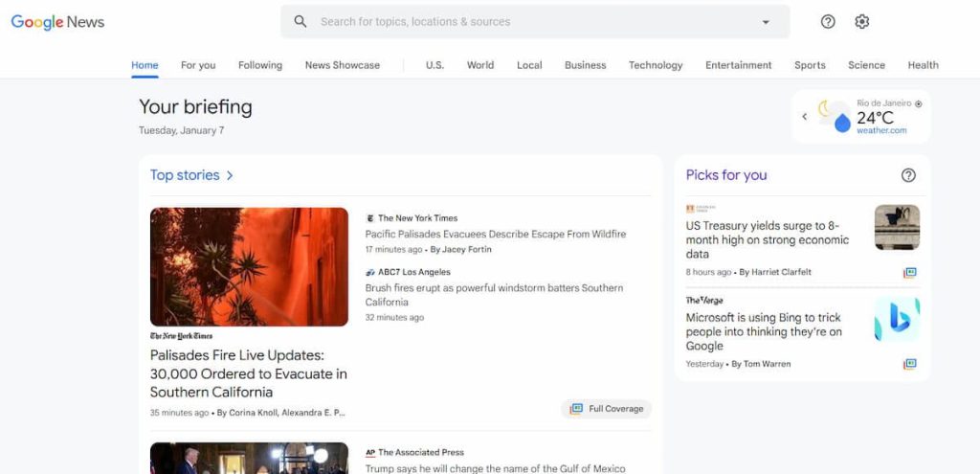Open US Treasury yields surge article
980x474 pixels.
tap(768, 240)
